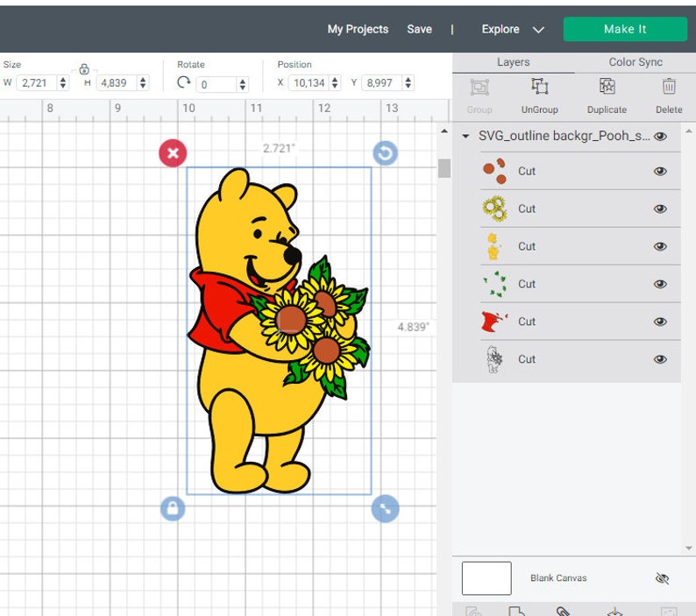
Task: Click the red delete handle on selection
Action: 173,153
